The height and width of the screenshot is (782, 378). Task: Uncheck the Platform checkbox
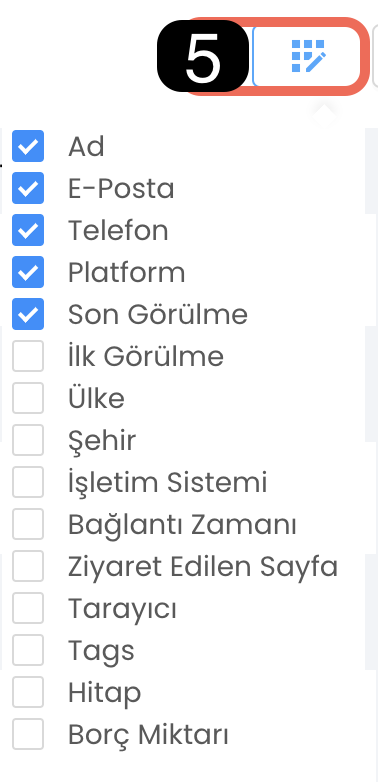click(28, 272)
